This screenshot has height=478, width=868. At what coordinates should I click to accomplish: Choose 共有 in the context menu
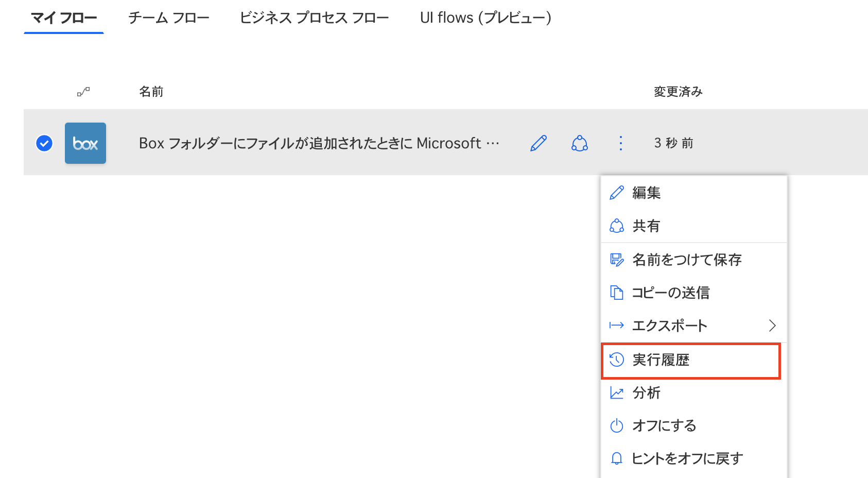(x=645, y=226)
